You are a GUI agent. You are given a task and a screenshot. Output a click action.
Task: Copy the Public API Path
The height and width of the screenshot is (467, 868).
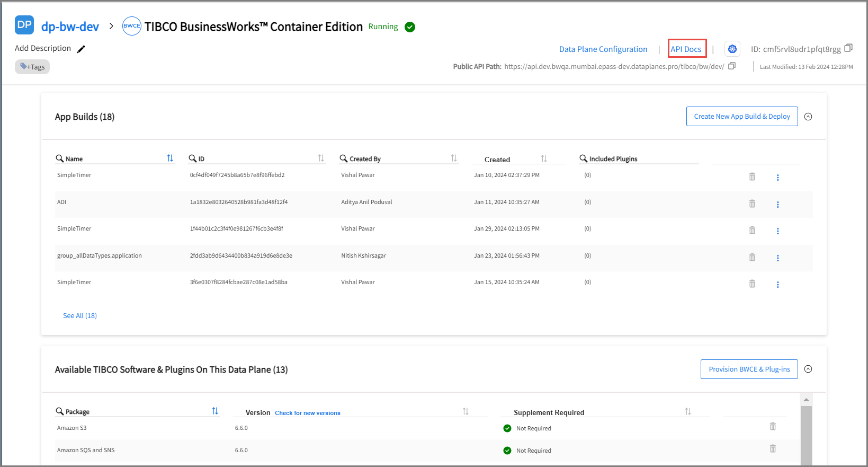pyautogui.click(x=732, y=66)
